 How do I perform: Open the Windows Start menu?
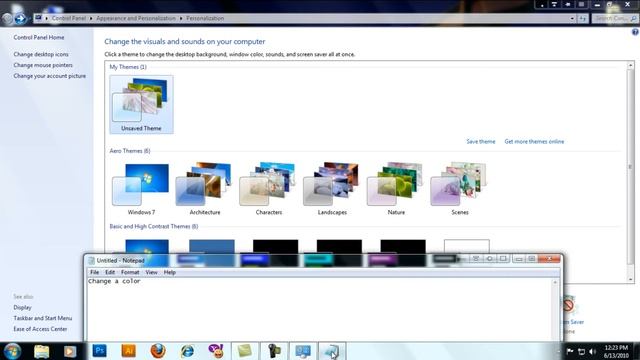[12, 351]
